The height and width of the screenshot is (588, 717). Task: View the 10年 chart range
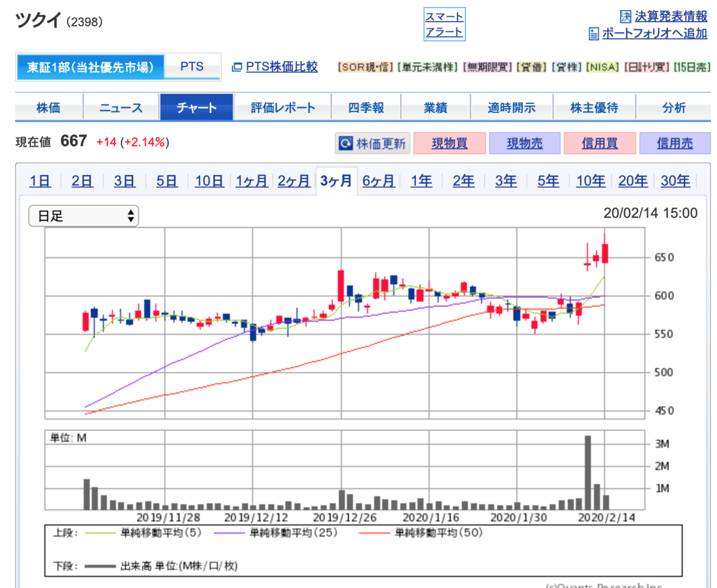pos(591,181)
